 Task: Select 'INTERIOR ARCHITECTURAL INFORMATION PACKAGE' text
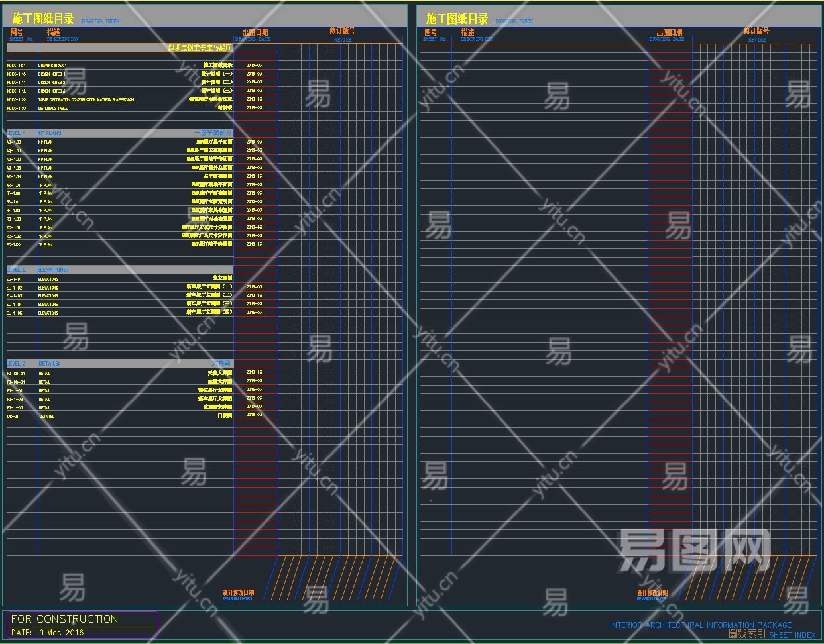point(701,625)
